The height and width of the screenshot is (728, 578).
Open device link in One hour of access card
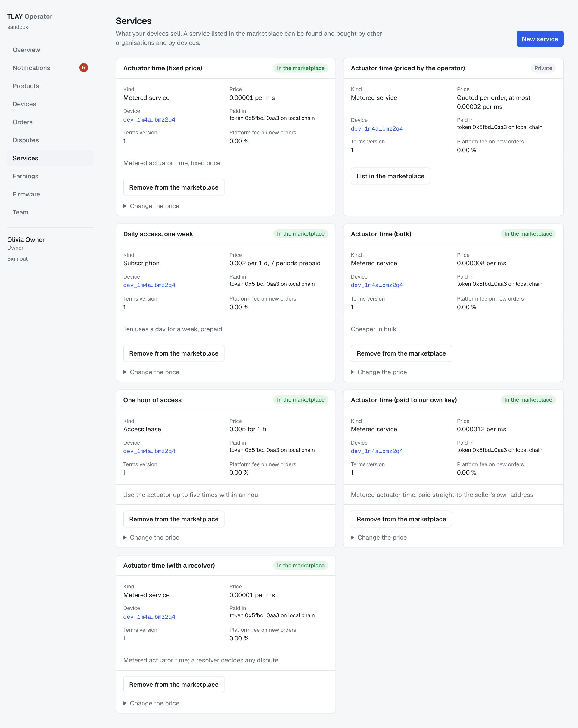(x=149, y=451)
